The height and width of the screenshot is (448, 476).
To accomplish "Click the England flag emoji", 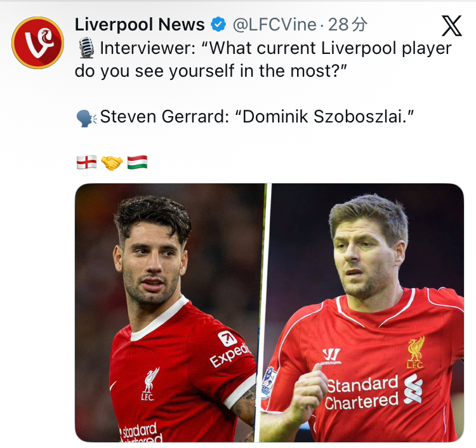I will (x=86, y=162).
